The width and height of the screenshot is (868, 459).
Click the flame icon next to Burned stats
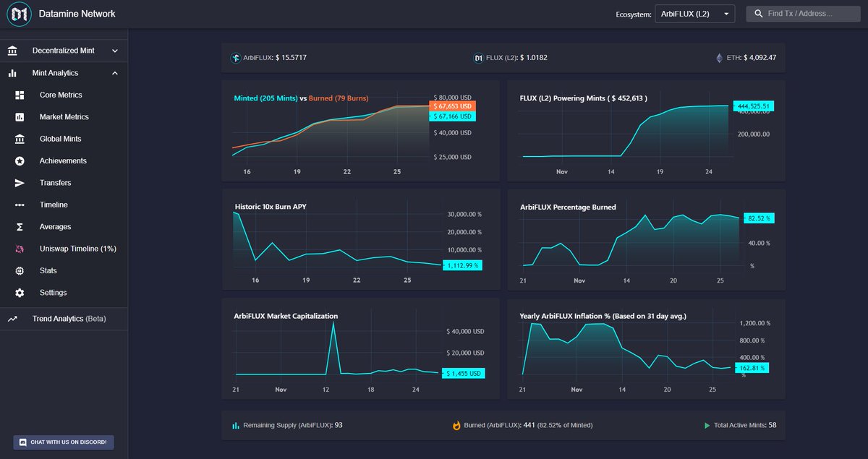(x=456, y=425)
